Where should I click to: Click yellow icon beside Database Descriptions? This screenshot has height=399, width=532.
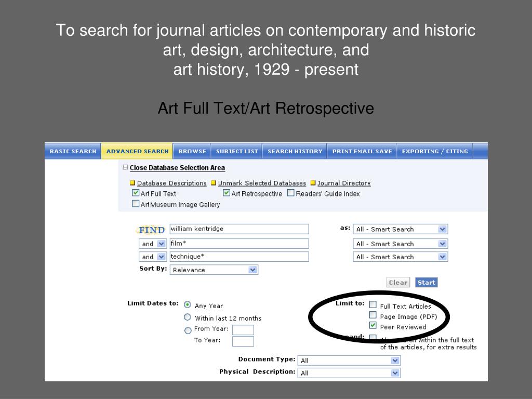pyautogui.click(x=132, y=183)
